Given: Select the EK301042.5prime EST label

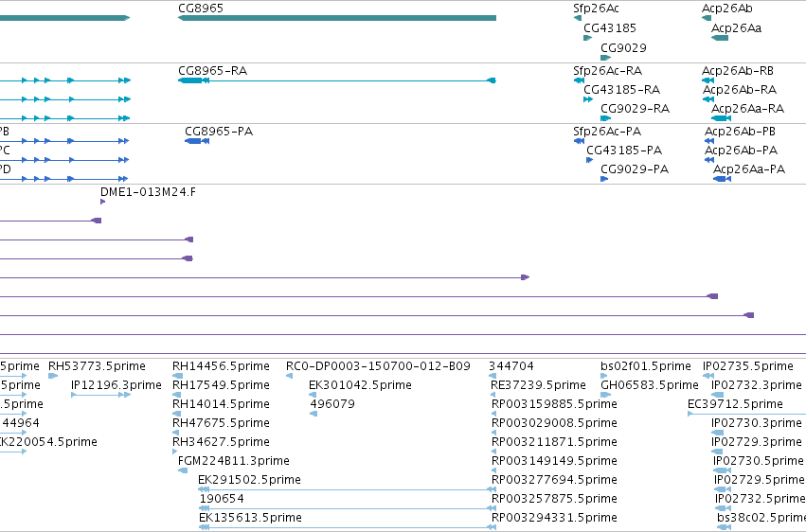Looking at the screenshot, I should (360, 385).
